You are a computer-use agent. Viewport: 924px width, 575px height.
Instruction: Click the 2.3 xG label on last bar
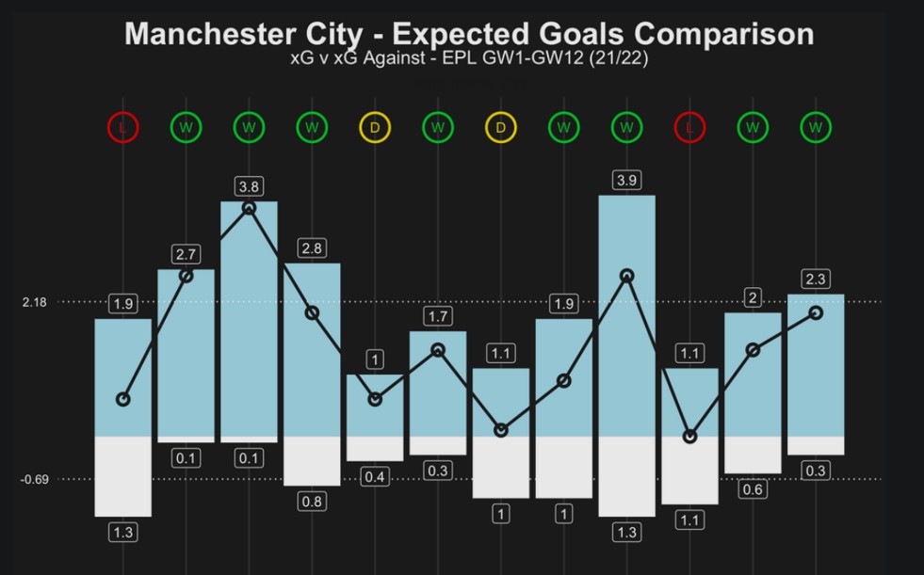[x=816, y=280]
